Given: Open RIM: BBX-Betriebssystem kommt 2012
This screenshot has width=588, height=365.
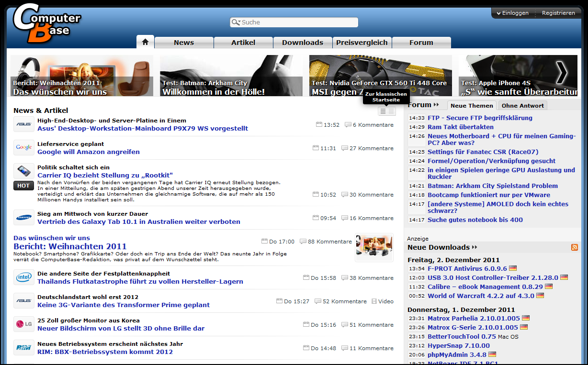Looking at the screenshot, I should (x=105, y=352).
